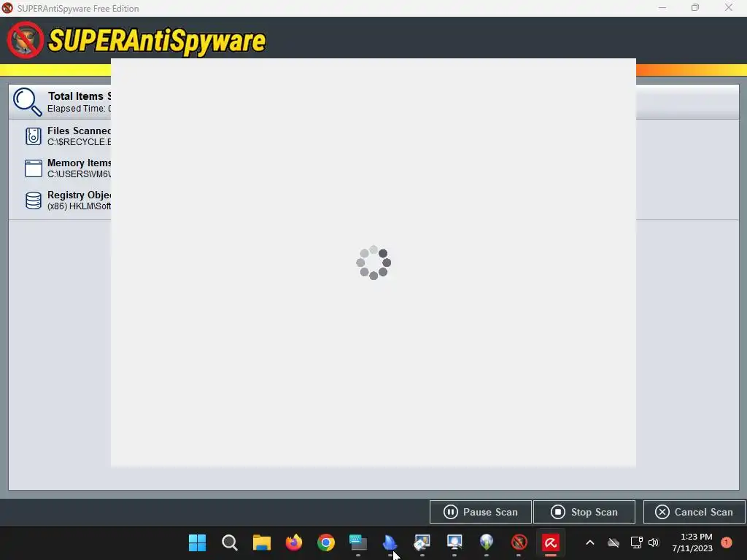Open the clock and date flyout
This screenshot has width=747, height=560.
click(692, 542)
